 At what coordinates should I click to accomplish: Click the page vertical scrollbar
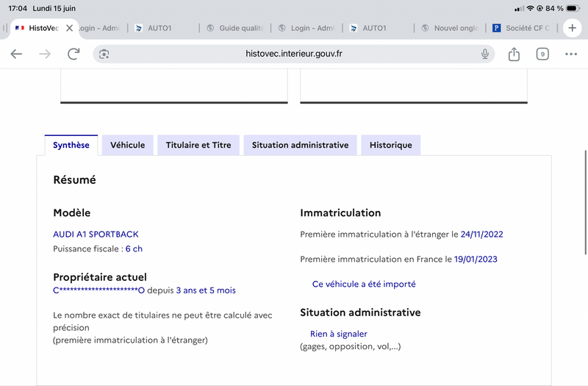point(585,203)
